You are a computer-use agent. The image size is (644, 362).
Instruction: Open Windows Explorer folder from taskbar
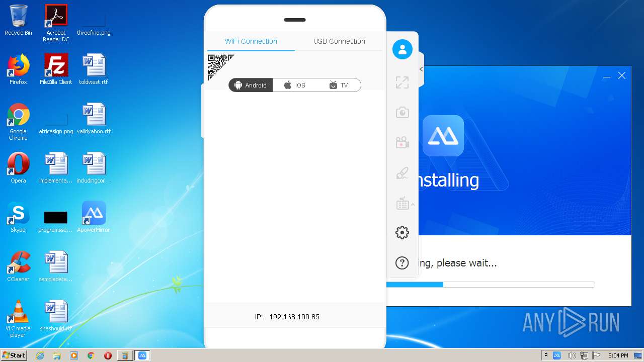tap(57, 355)
